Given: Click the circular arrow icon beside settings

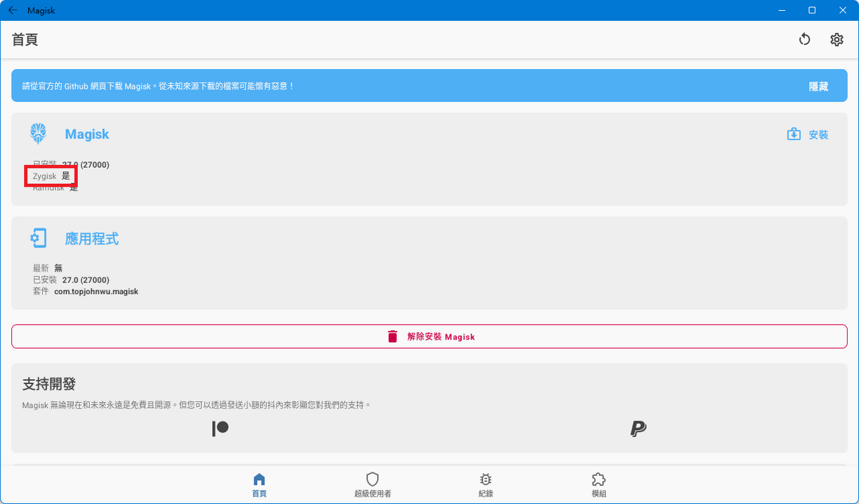Looking at the screenshot, I should click(805, 40).
